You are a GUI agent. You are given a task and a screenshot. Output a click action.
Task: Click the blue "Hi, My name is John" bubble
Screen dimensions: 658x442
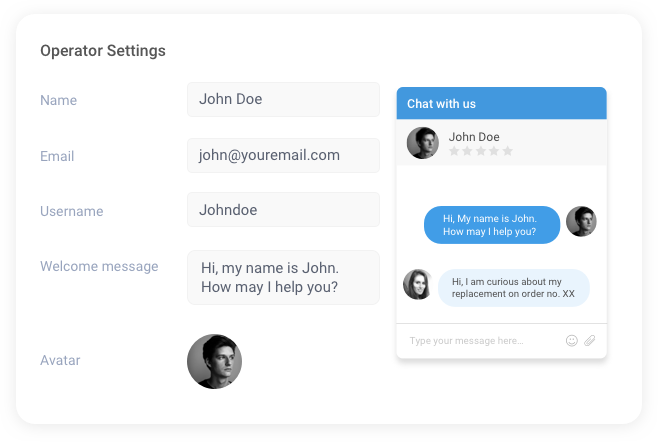[x=492, y=225]
